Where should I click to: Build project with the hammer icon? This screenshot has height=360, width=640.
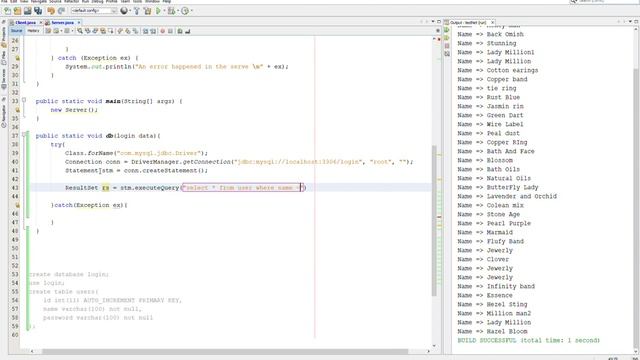pyautogui.click(x=136, y=11)
